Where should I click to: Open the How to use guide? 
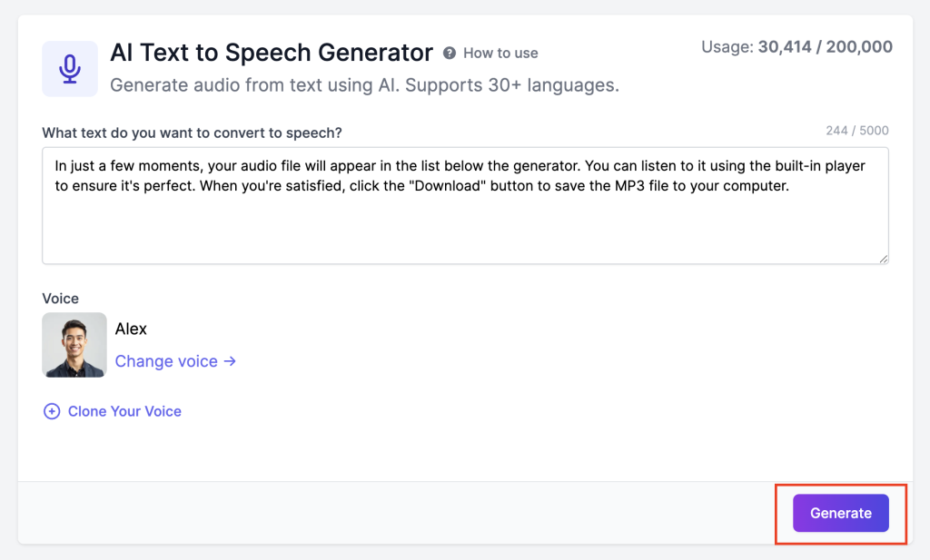pos(500,54)
